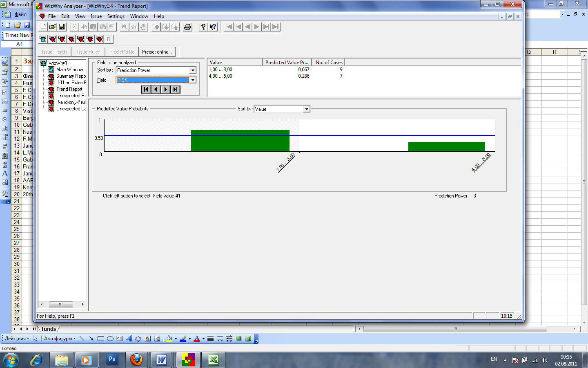This screenshot has height=368, width=588.
Task: Select the Arrow tool in Excel drawing toolbar
Action: point(91,339)
